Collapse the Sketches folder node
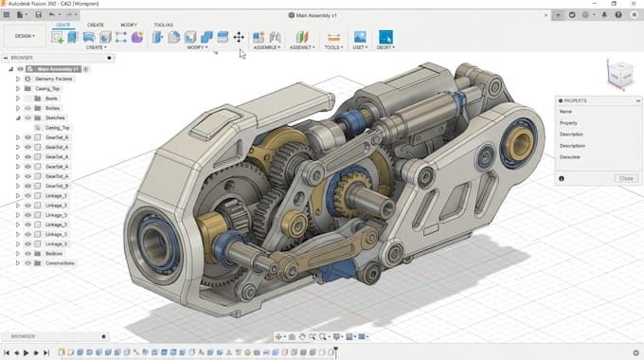 [18, 117]
